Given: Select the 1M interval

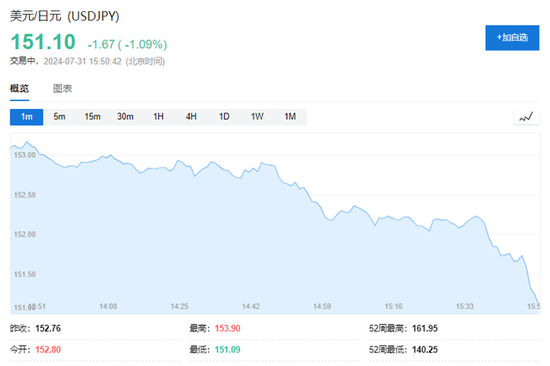Looking at the screenshot, I should tap(290, 117).
